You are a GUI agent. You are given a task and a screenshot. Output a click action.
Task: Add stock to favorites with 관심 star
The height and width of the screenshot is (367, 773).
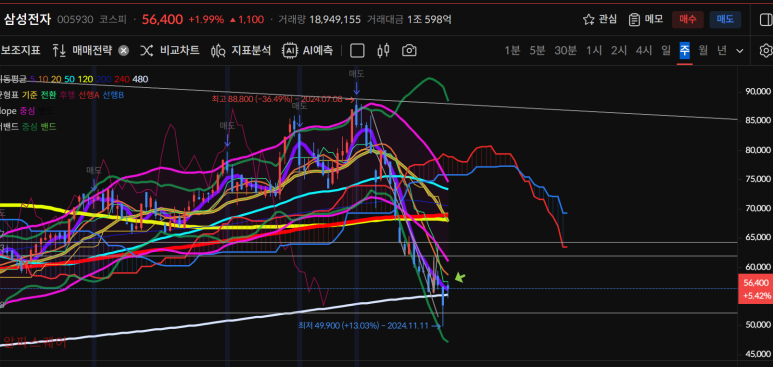point(599,19)
